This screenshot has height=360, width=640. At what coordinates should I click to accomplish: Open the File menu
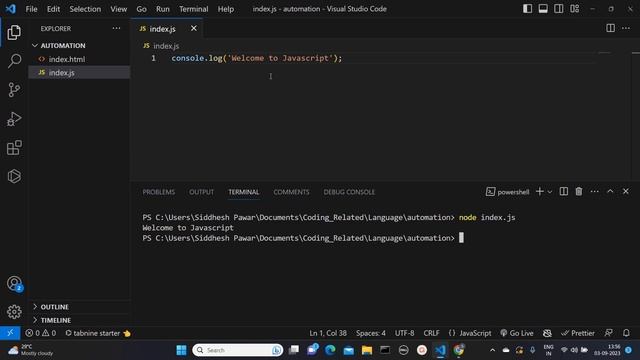[31, 9]
